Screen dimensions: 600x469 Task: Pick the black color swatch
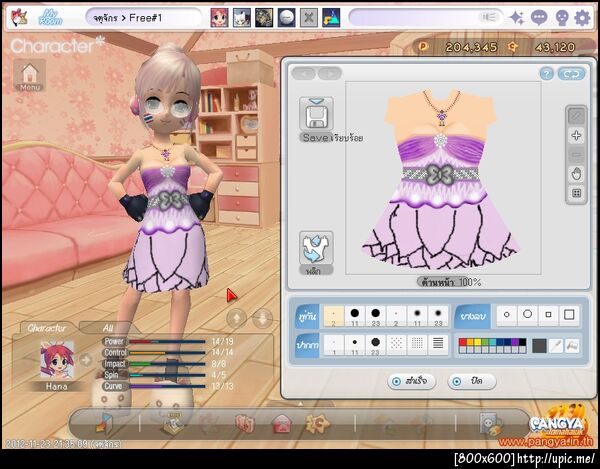pos(522,342)
